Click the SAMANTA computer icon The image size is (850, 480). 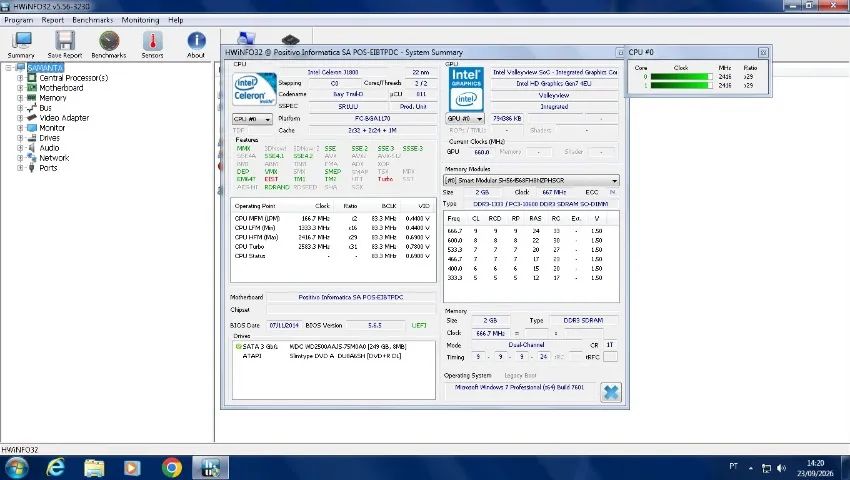tap(21, 68)
